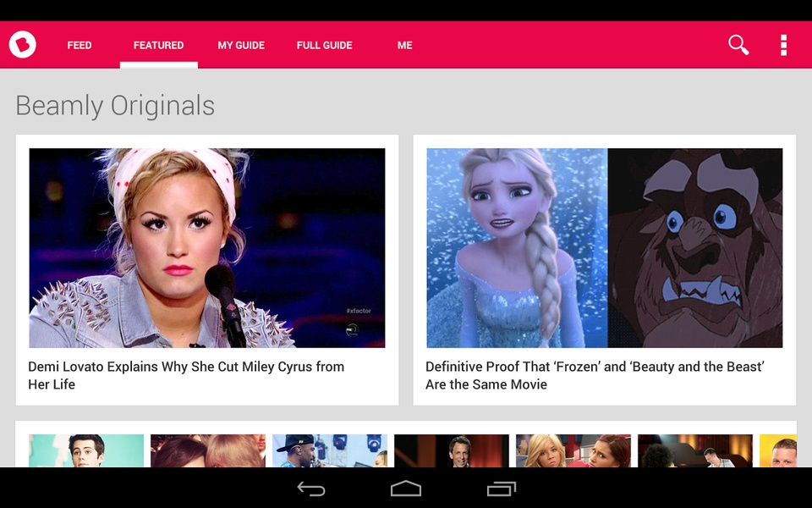Tap the Android home button

pyautogui.click(x=405, y=489)
